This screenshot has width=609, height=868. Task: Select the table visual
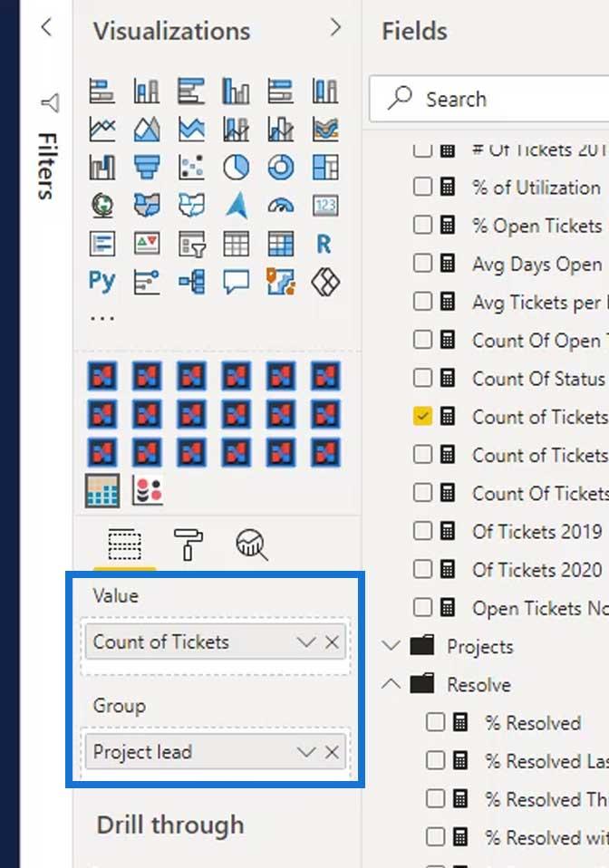(237, 244)
